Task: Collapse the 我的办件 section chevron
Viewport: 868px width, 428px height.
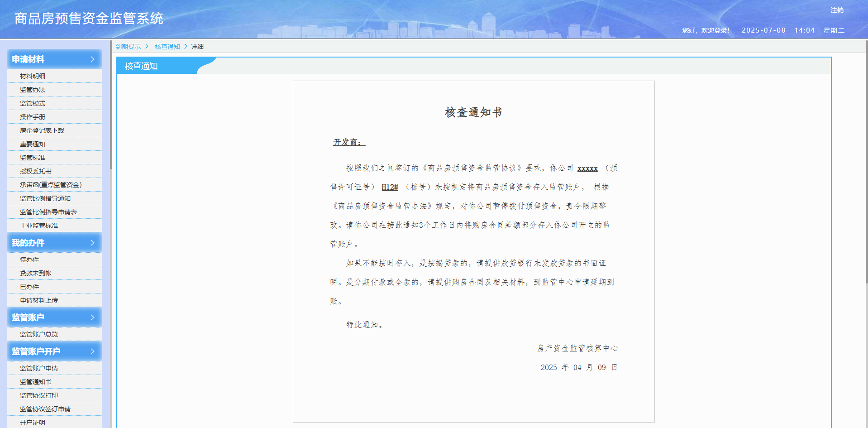Action: (92, 243)
